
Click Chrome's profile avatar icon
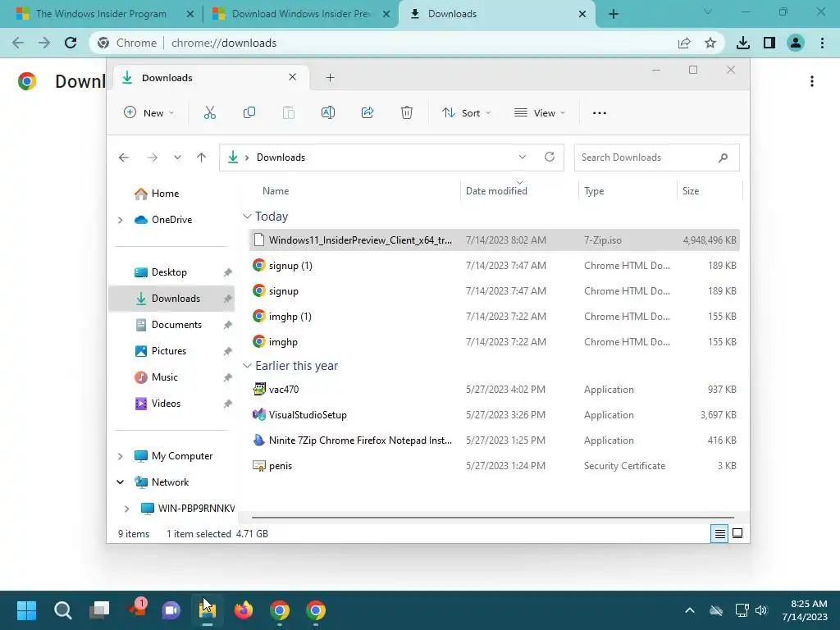click(x=796, y=43)
